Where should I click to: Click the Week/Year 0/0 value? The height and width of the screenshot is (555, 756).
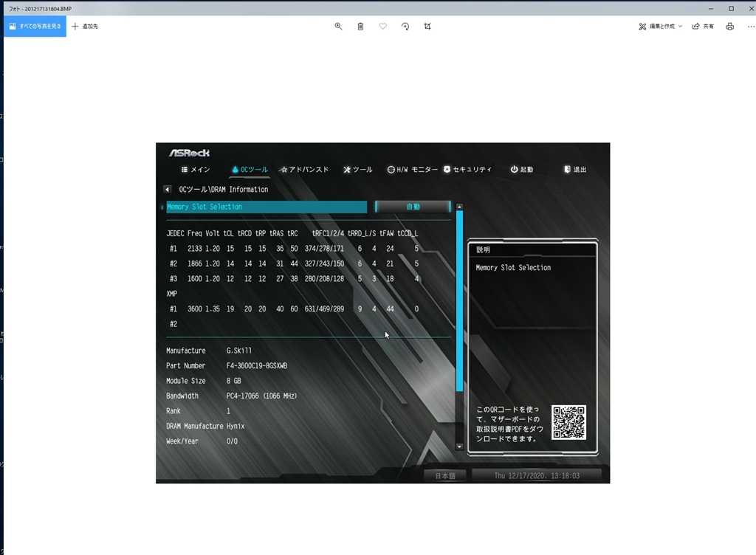232,441
